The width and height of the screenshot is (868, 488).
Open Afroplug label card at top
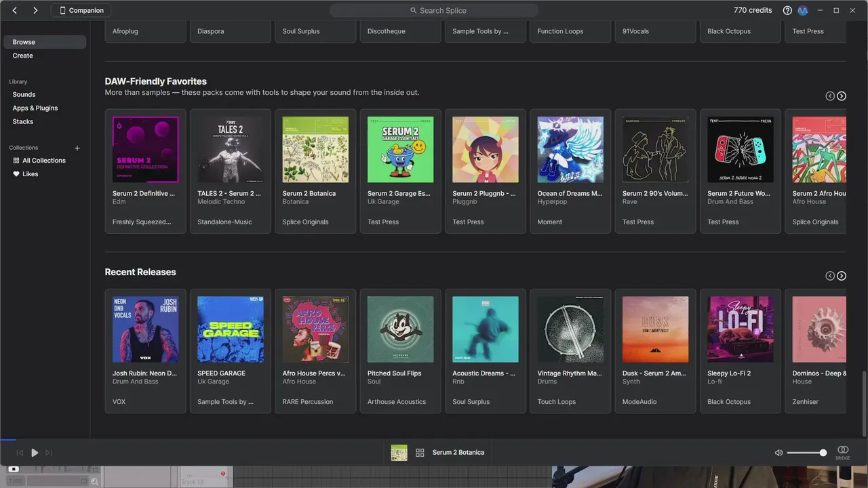146,31
